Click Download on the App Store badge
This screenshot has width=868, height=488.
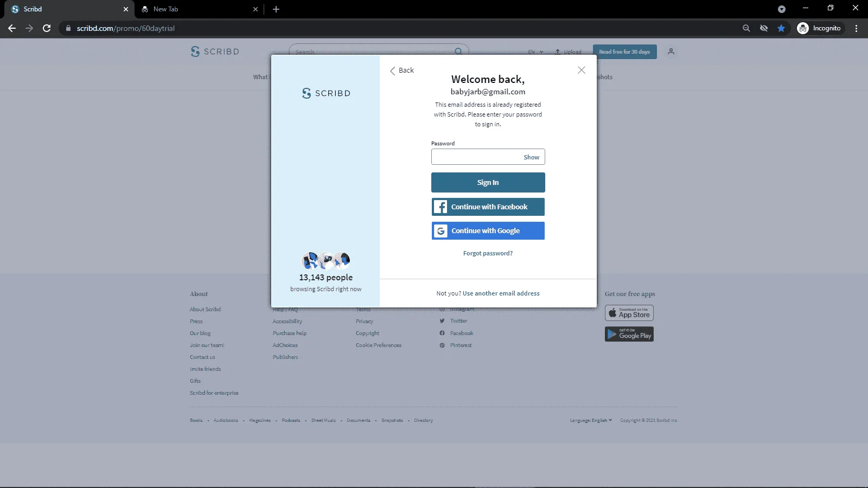coord(629,313)
